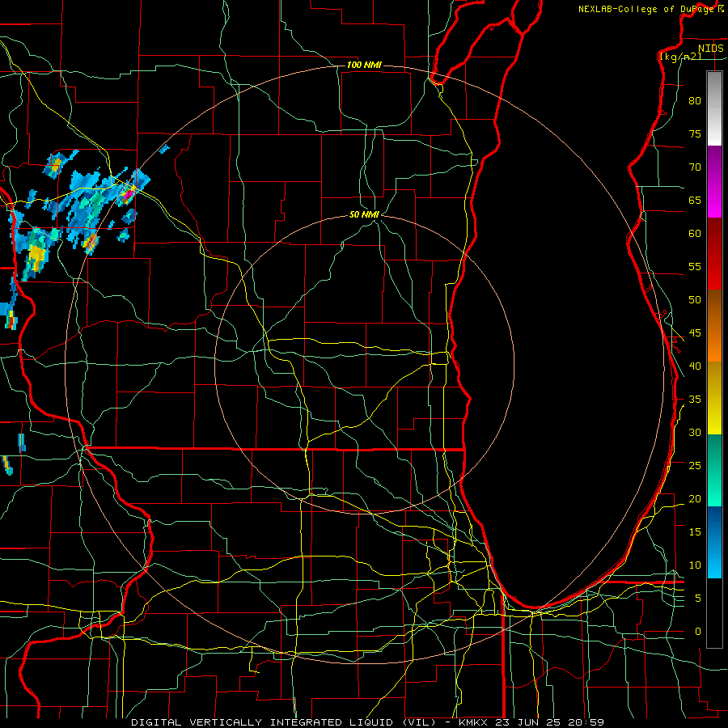Pick the white-gray top segment of color scale
Screen dimensions: 728x728
pyautogui.click(x=714, y=108)
